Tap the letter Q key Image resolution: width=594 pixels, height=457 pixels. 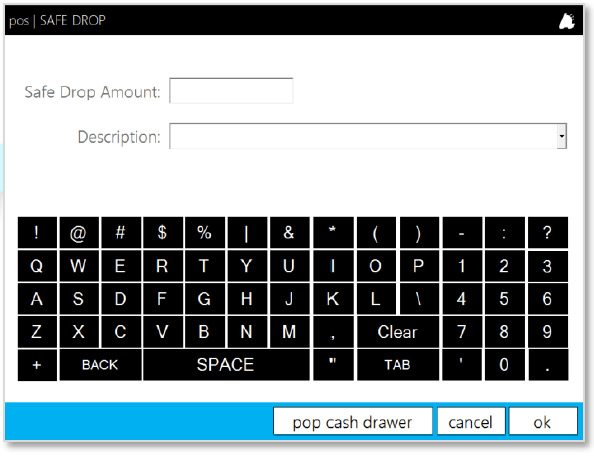[x=37, y=266]
